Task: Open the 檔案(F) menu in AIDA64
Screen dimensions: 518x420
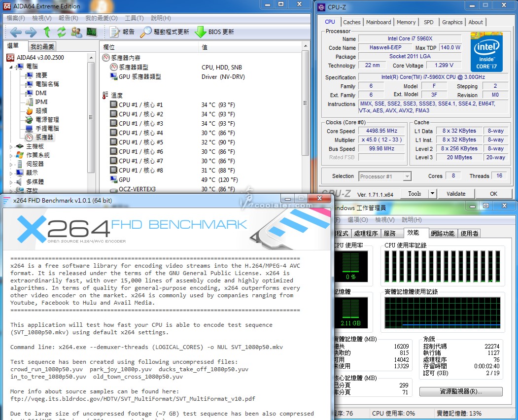Action: [x=16, y=18]
